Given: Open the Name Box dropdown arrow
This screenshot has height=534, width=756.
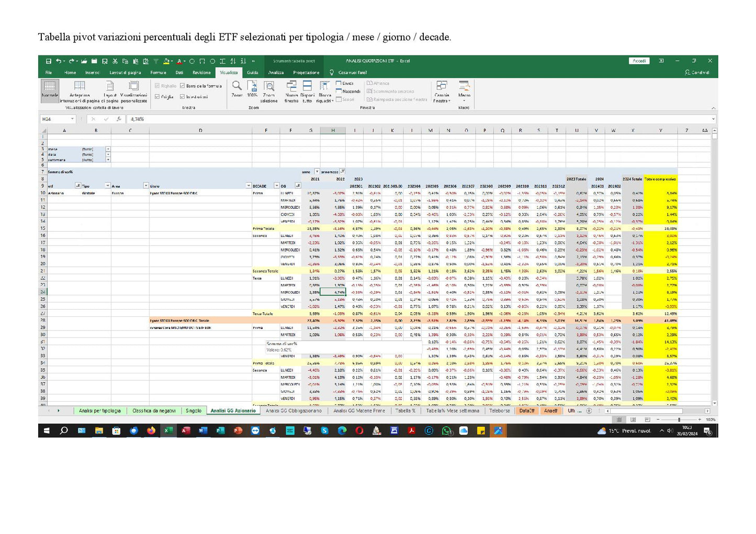Looking at the screenshot, I should click(72, 119).
